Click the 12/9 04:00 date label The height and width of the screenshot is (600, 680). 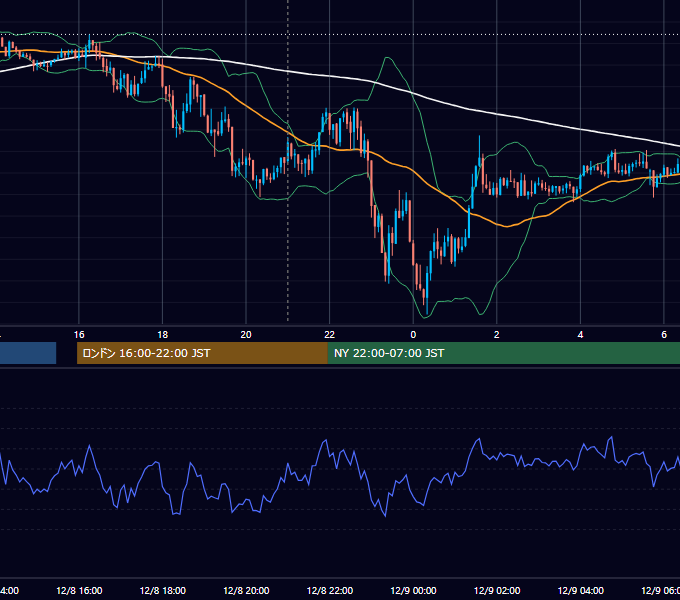click(x=581, y=590)
